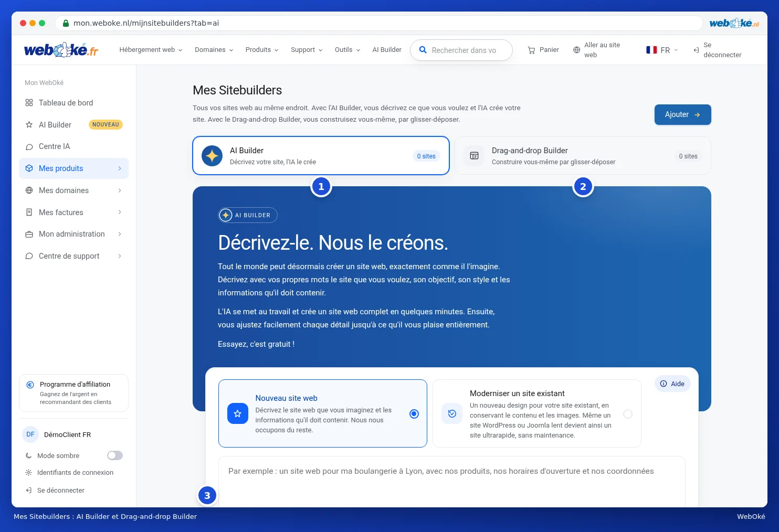
Task: Click the Ajouter button
Action: pyautogui.click(x=682, y=114)
